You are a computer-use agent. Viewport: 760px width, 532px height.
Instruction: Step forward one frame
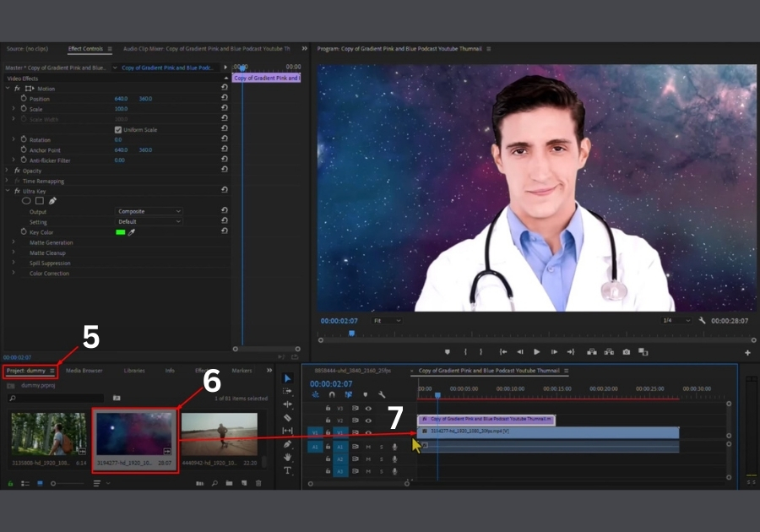[x=554, y=352]
